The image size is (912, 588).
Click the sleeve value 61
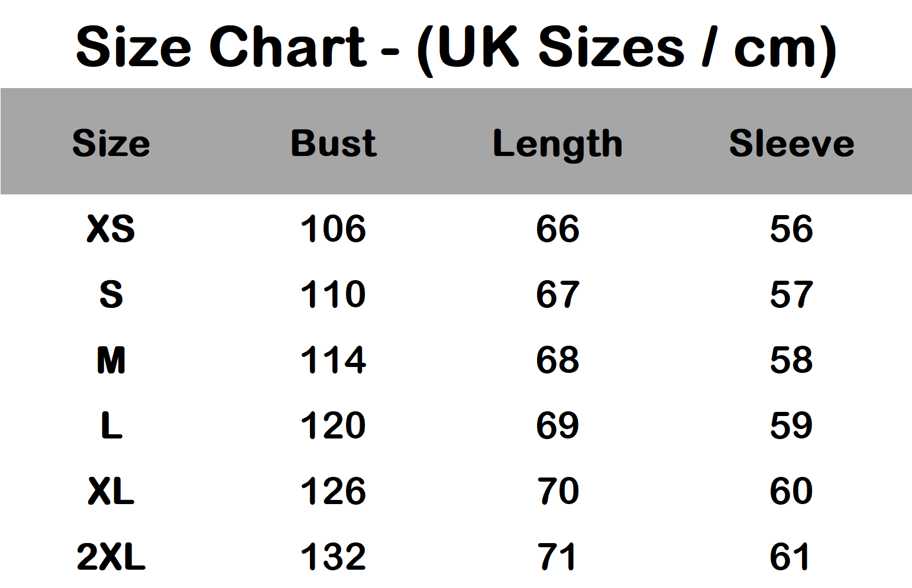[791, 557]
